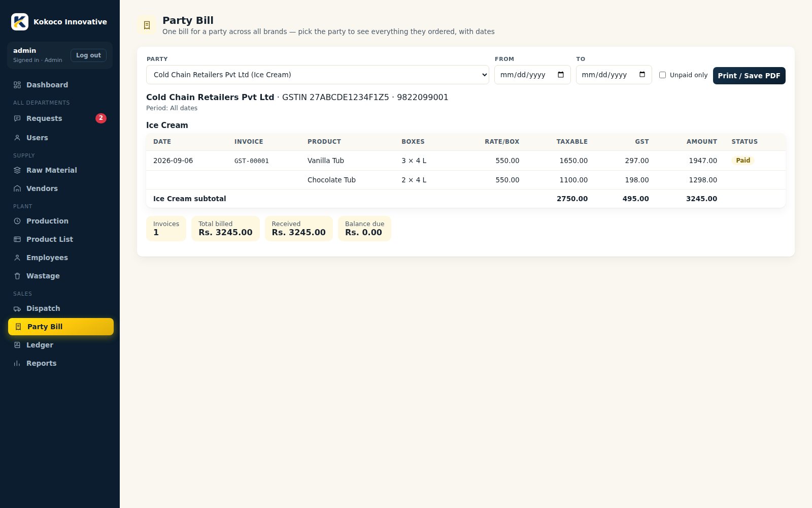Image resolution: width=812 pixels, height=508 pixels.
Task: Open the Reports page
Action: [x=61, y=363]
